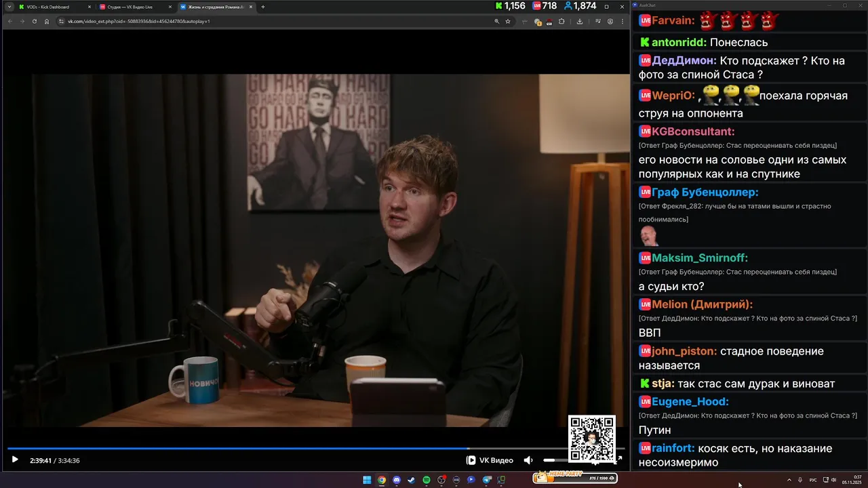Open Steam from the taskbar
Image resolution: width=868 pixels, height=488 pixels.
coord(412,480)
